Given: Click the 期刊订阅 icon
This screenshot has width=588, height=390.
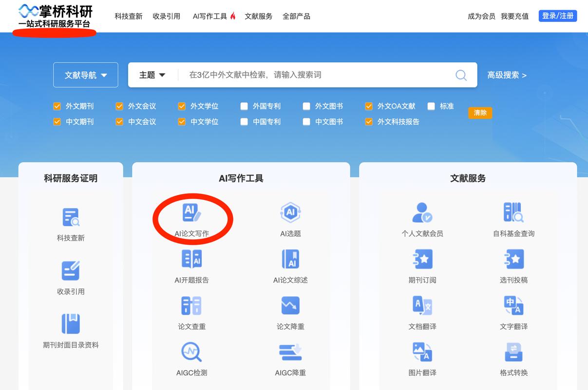Looking at the screenshot, I should click(x=422, y=259).
